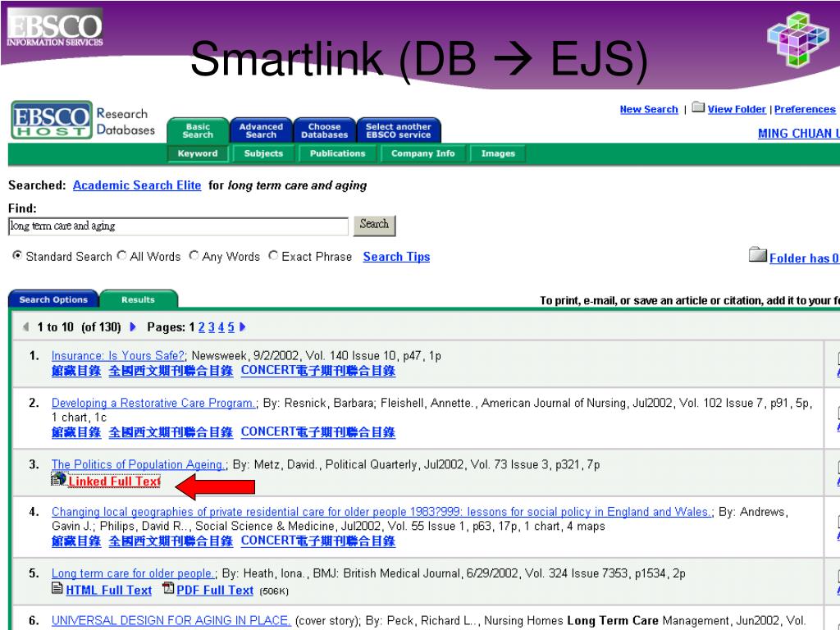
Task: Click the HTML Full Text document icon
Action: coord(57,588)
